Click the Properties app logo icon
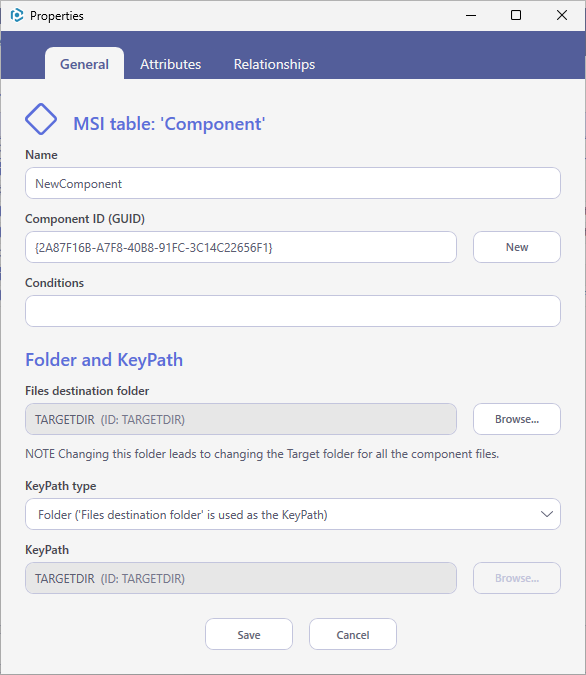 [x=17, y=15]
